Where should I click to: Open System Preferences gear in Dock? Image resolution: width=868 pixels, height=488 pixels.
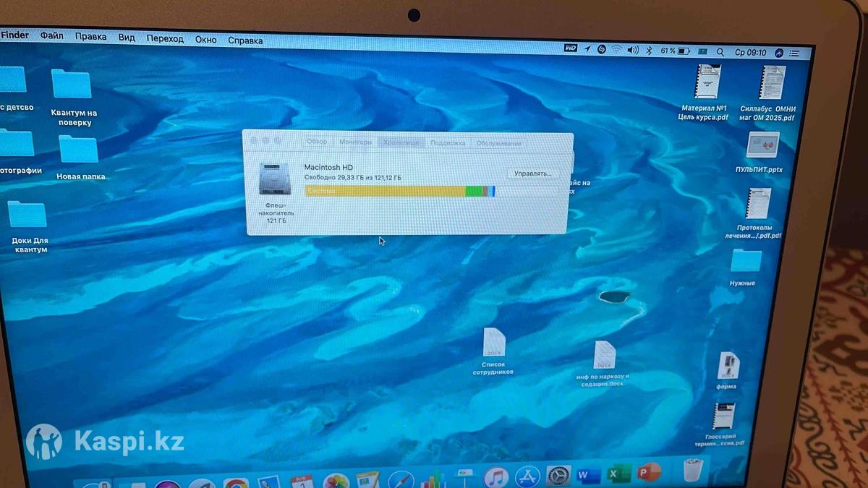tap(558, 476)
